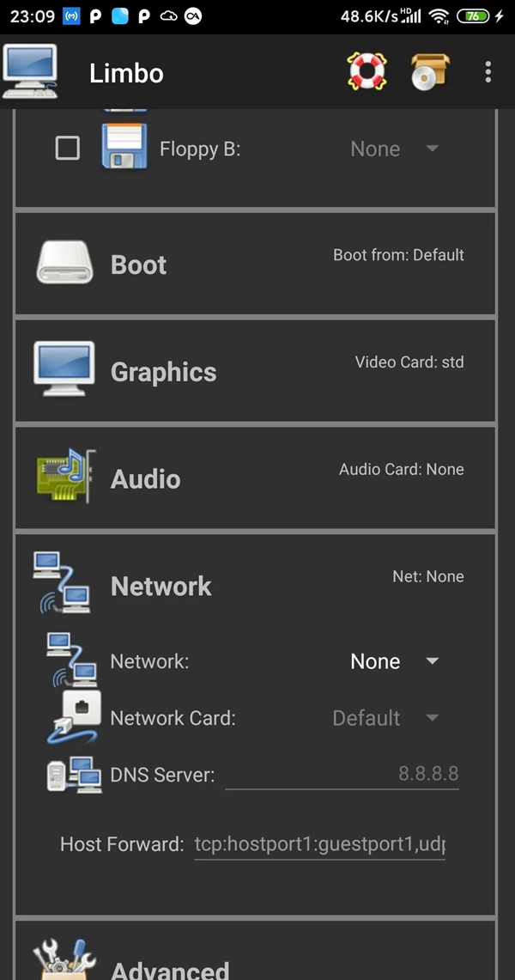Click the 'Floppy B:' label
This screenshot has height=980, width=515.
point(200,149)
